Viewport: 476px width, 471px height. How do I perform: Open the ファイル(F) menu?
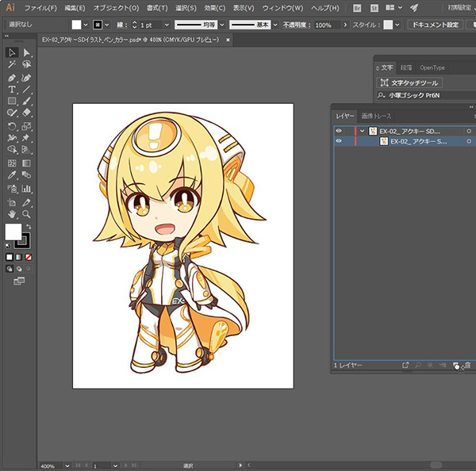click(40, 8)
